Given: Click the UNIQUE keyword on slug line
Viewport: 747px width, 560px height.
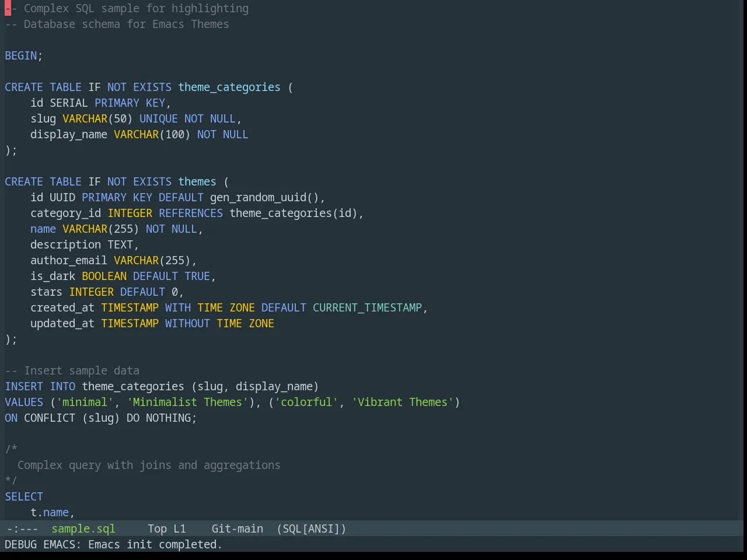Looking at the screenshot, I should point(159,118).
